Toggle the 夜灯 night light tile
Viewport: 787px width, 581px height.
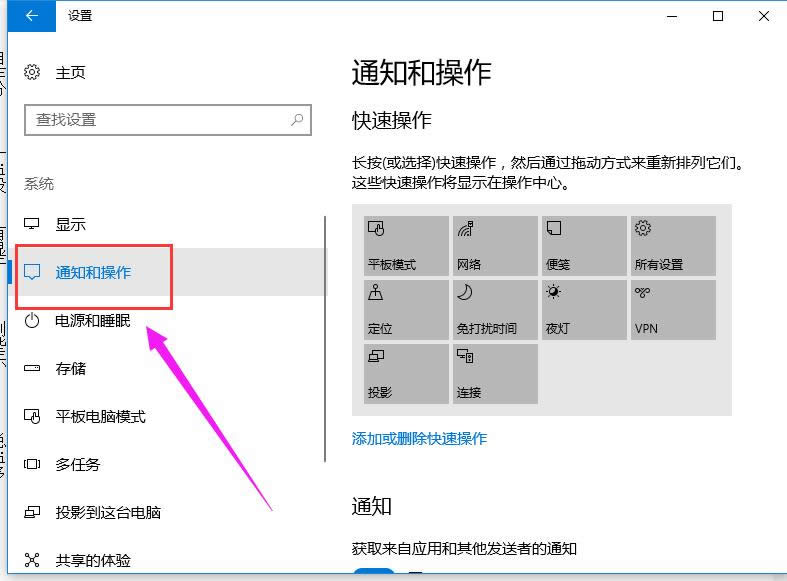click(583, 309)
